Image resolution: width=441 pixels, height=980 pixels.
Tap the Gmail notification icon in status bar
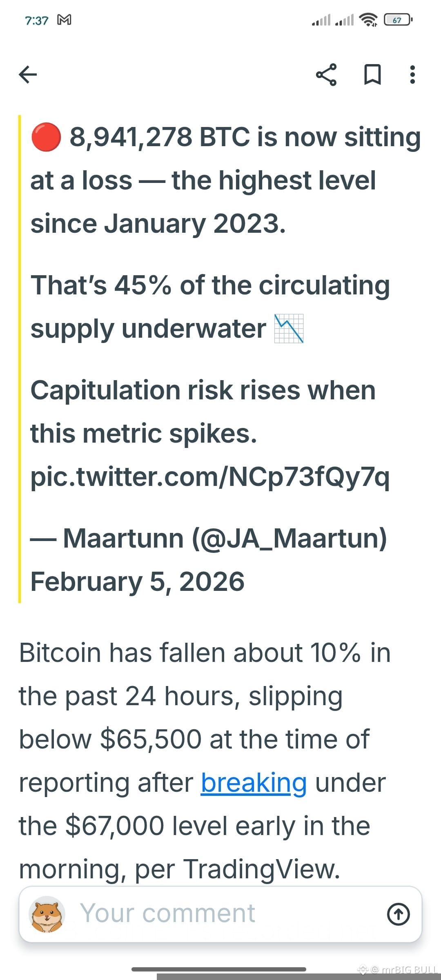[x=64, y=20]
